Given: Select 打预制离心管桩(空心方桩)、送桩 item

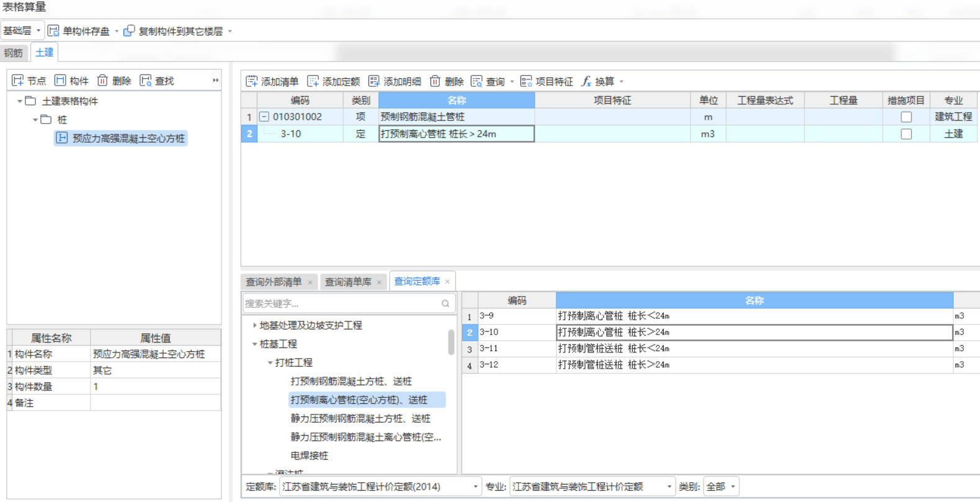Looking at the screenshot, I should 367,400.
